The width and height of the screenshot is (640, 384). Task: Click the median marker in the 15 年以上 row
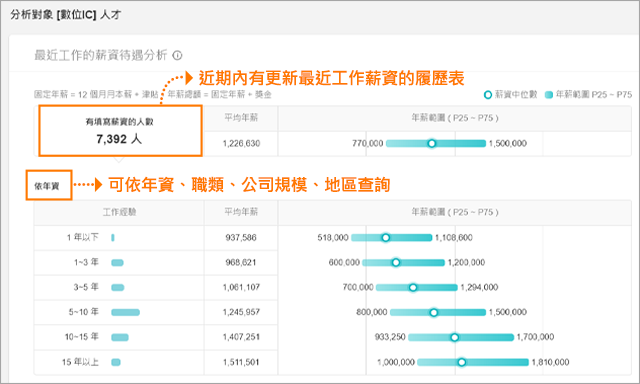tap(462, 362)
